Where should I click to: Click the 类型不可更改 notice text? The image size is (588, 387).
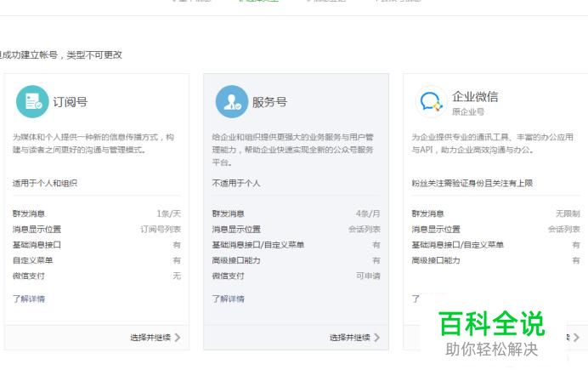pos(94,54)
